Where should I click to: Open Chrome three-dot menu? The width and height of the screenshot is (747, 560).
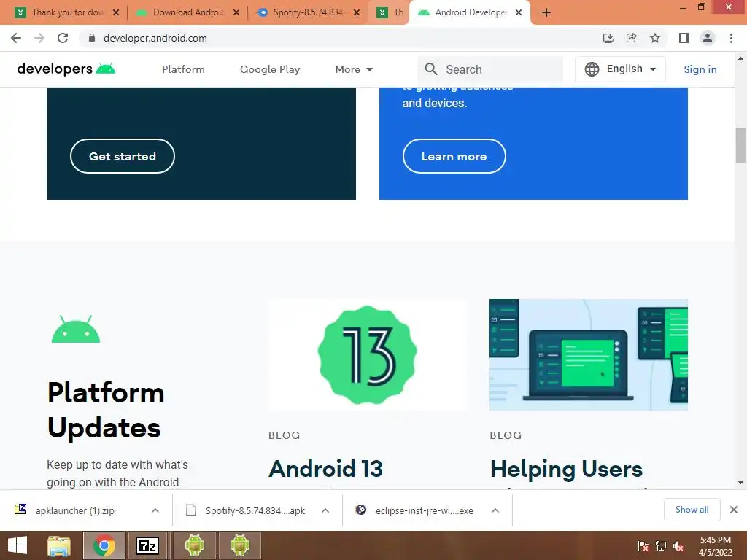pyautogui.click(x=731, y=38)
